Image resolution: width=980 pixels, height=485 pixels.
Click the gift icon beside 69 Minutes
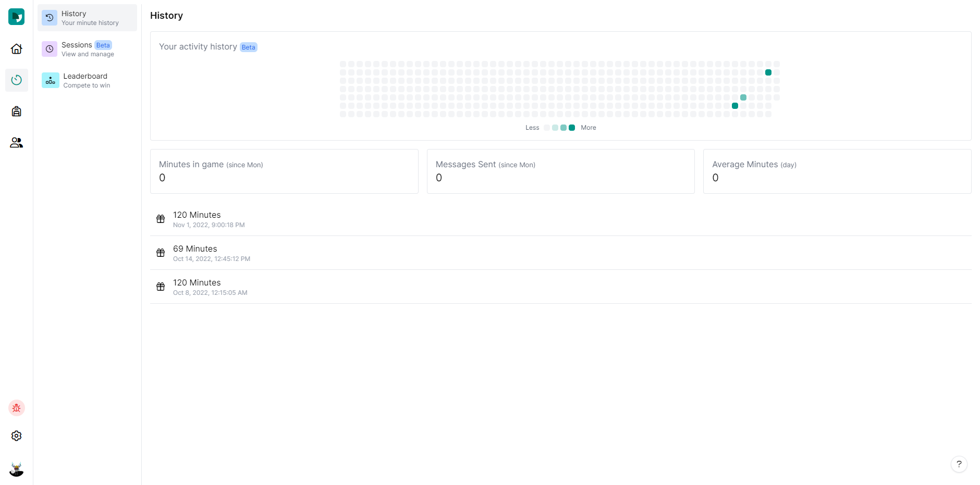tap(160, 253)
